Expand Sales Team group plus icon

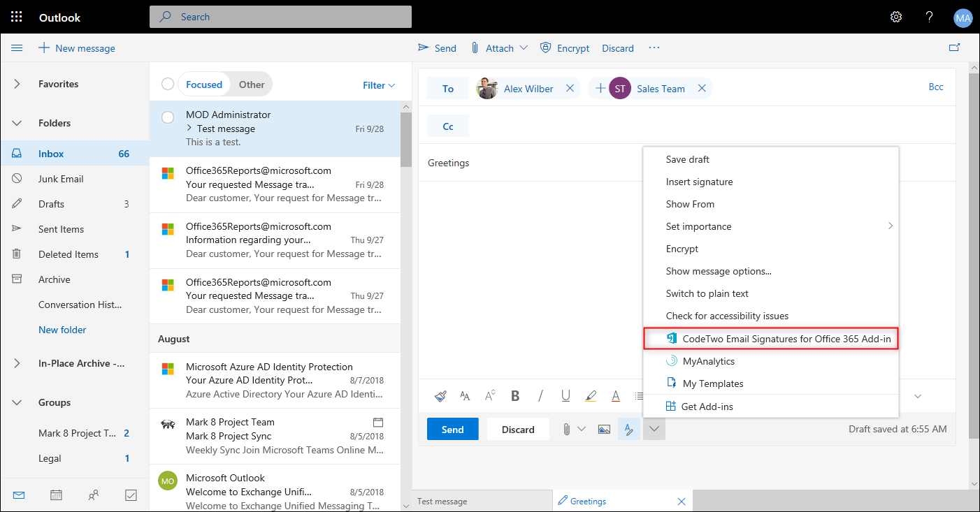600,89
